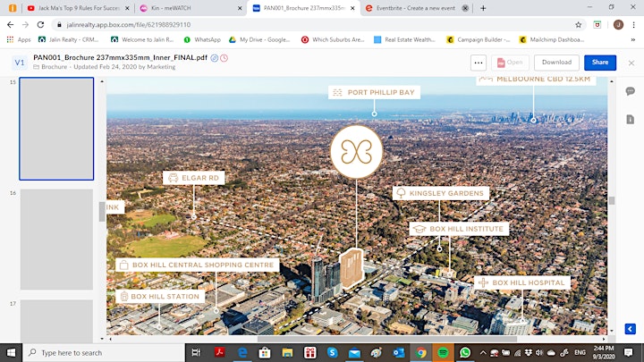The height and width of the screenshot is (362, 644).
Task: Click the collaboration icon next to the filename
Action: tap(215, 58)
